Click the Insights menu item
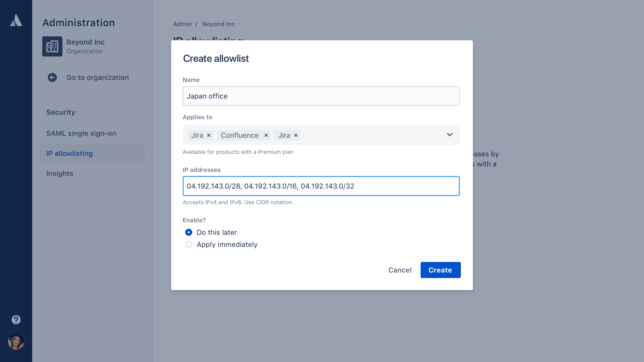The width and height of the screenshot is (644, 362). click(60, 173)
